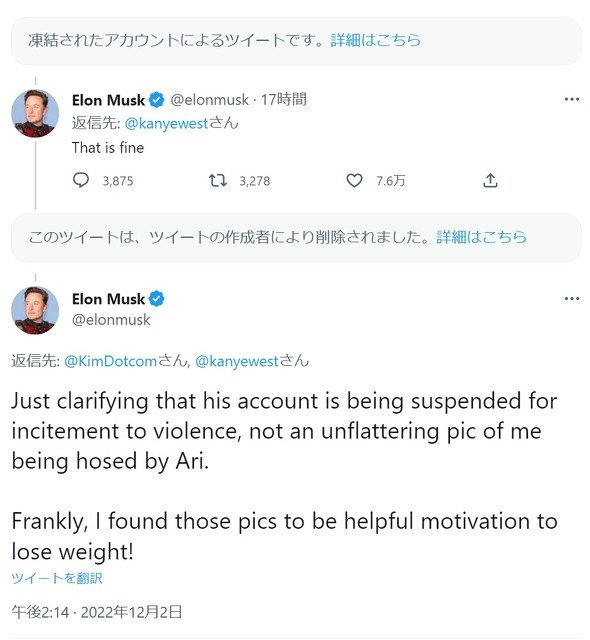The width and height of the screenshot is (590, 640).
Task: Click the reply bubble icon showing 3,875
Action: click(80, 180)
